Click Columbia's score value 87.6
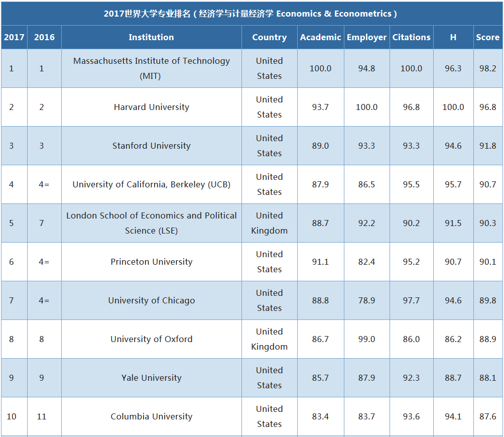This screenshot has width=504, height=437. 488,416
